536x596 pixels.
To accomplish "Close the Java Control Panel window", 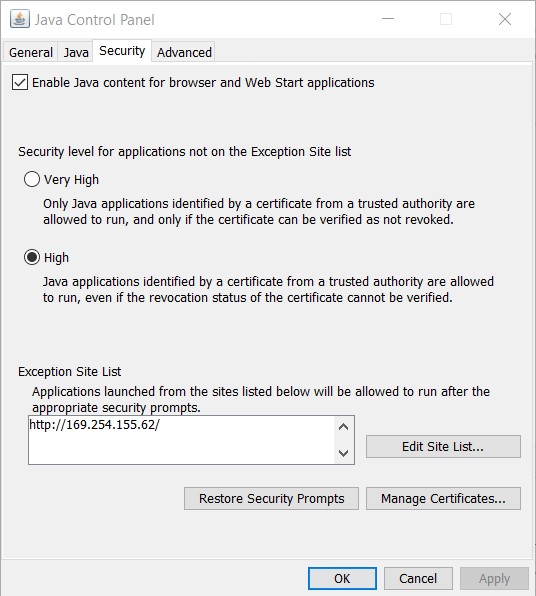I will click(505, 19).
